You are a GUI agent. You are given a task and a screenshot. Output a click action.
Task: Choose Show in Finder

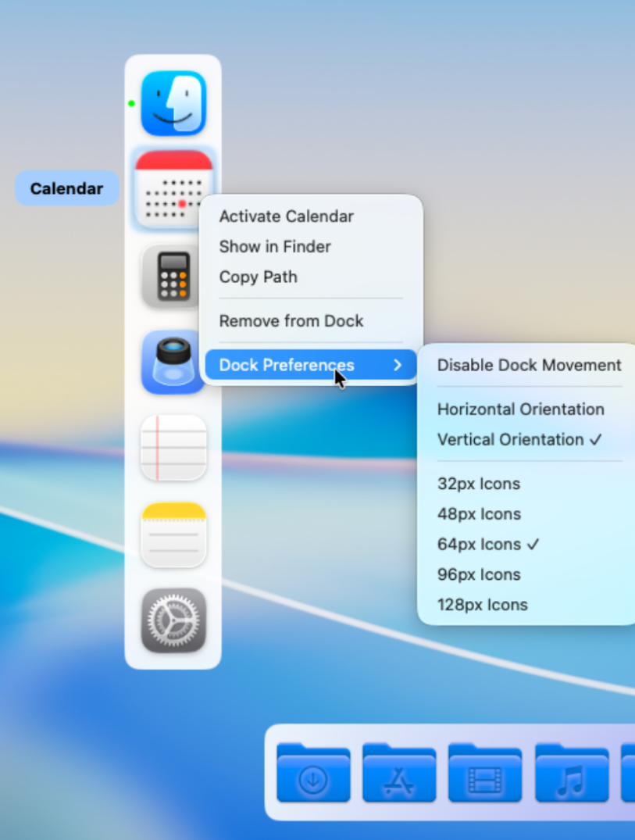tap(311, 246)
